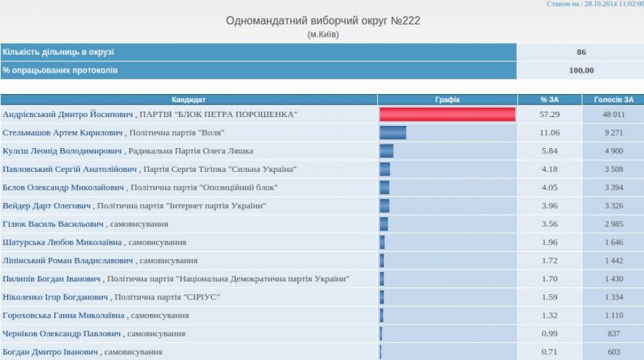Viewport: 644px width, 360px height.
Task: Click the percentage 1.72
Action: tap(550, 260)
